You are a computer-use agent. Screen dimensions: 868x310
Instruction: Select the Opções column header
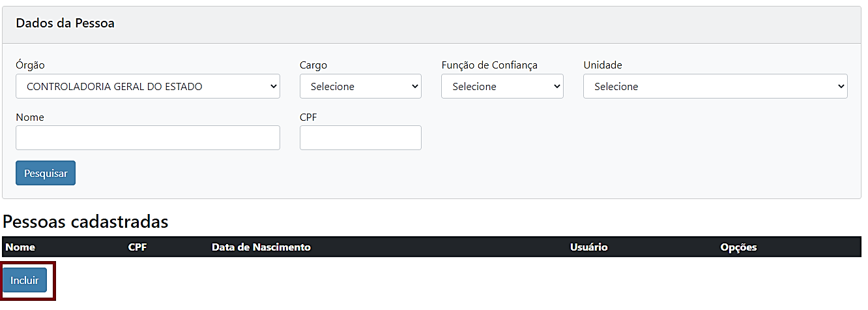coord(738,247)
